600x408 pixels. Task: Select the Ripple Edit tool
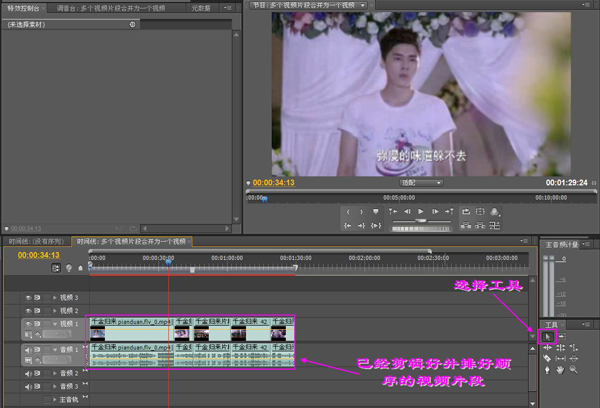548,348
